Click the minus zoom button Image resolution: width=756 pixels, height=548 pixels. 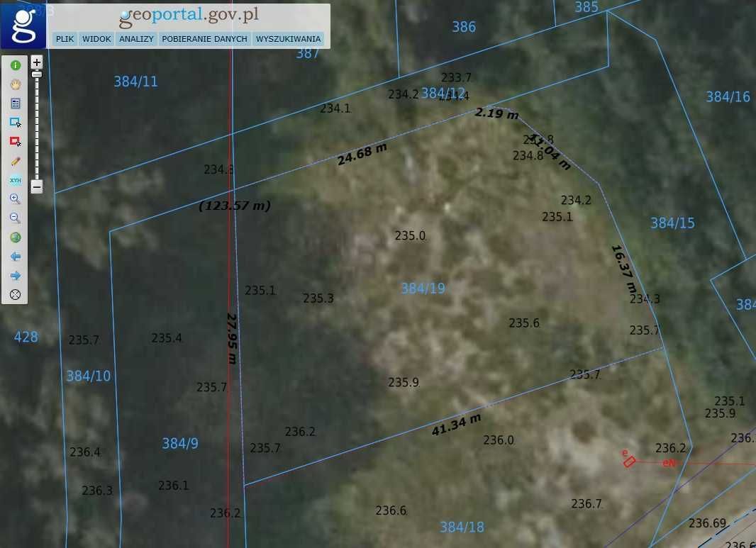coord(37,186)
